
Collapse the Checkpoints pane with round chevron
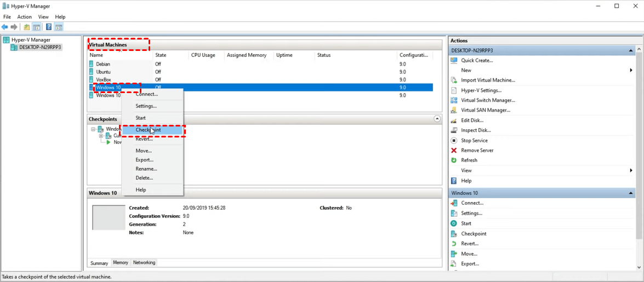pyautogui.click(x=437, y=119)
